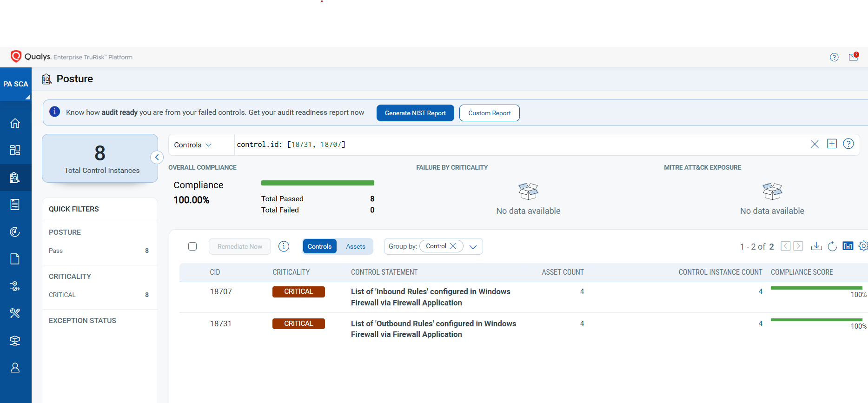This screenshot has width=868, height=403.
Task: Open the help icon in header
Action: click(834, 57)
